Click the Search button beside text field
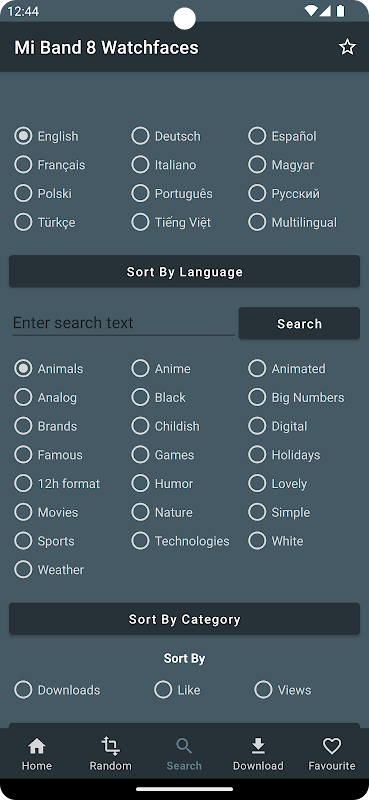This screenshot has height=800, width=369. [x=299, y=323]
